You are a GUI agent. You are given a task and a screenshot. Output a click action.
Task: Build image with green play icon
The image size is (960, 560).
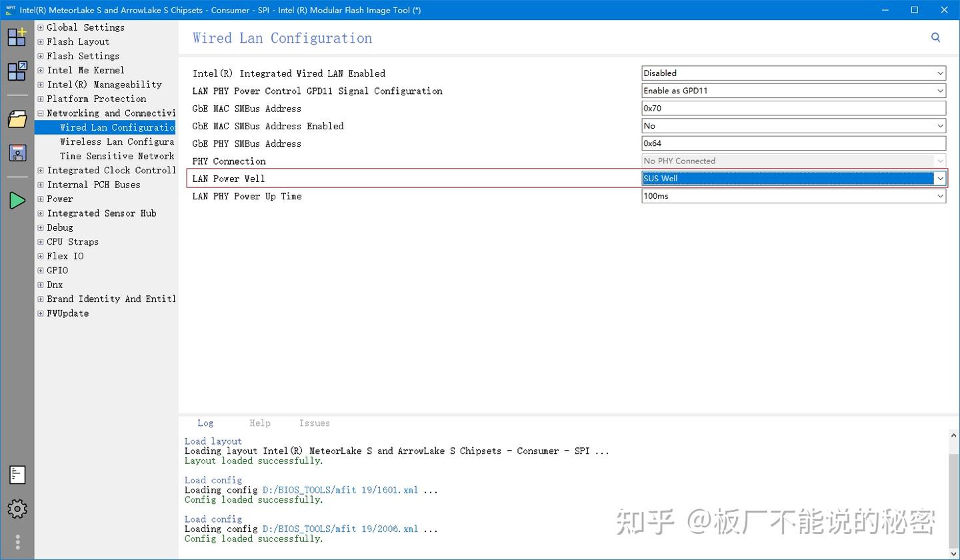tap(17, 200)
